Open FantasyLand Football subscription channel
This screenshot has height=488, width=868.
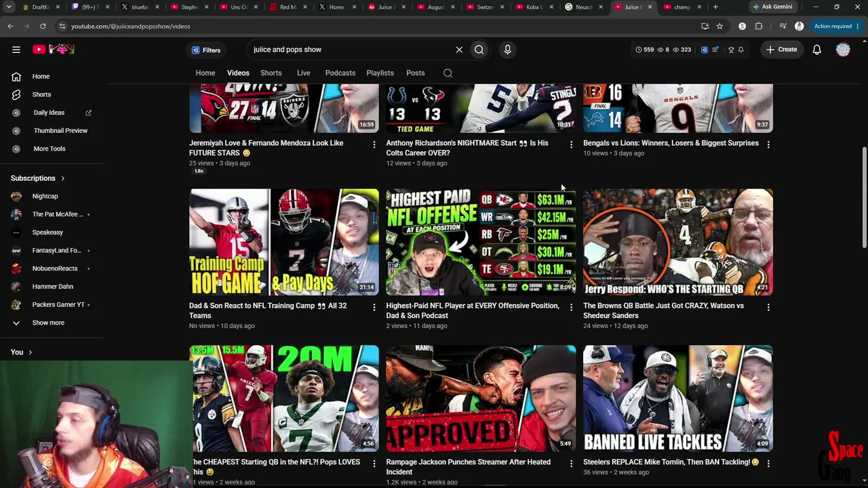tap(52, 251)
